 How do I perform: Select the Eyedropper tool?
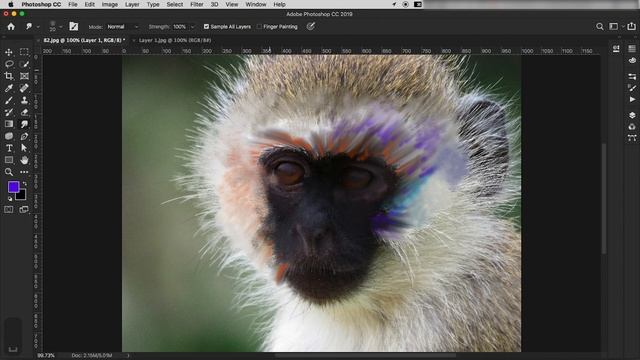[9, 88]
